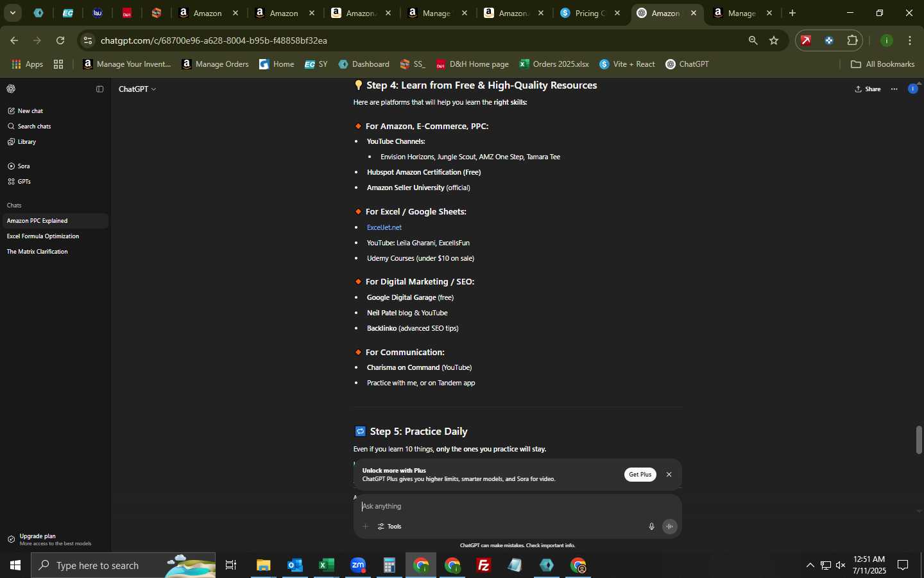Open the Apps bookmark shortcut
The width and height of the screenshot is (924, 578).
[x=28, y=64]
